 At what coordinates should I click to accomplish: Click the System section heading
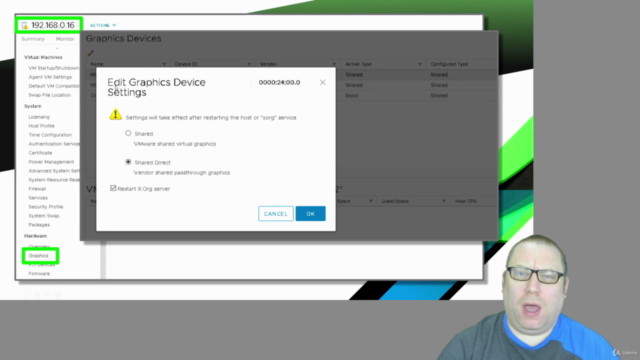[x=33, y=106]
